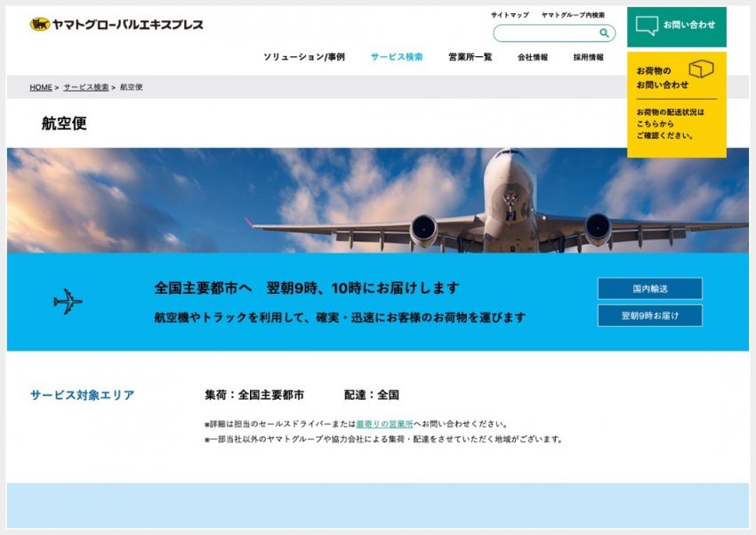
Task: Select サービス検索 in the main navigation
Action: coord(397,57)
